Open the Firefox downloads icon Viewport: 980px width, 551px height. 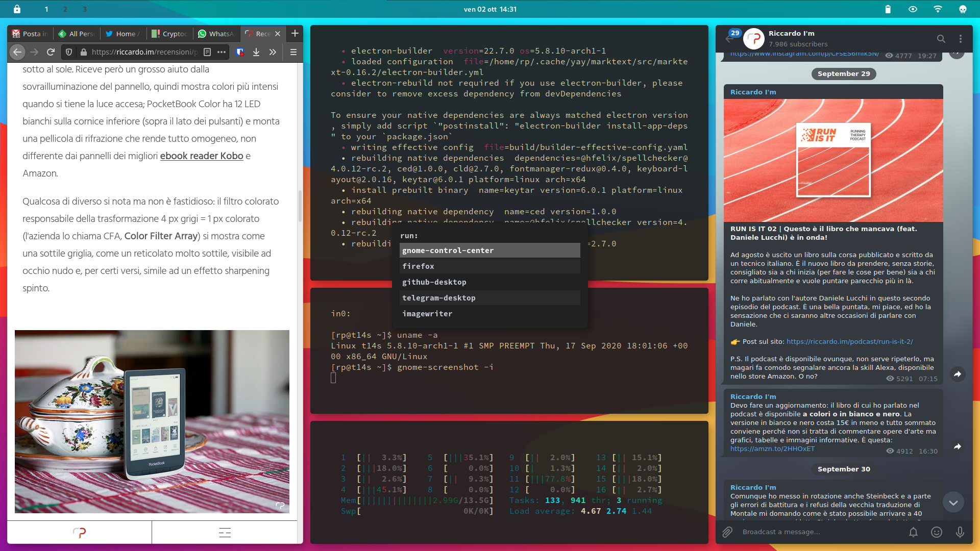pos(256,52)
